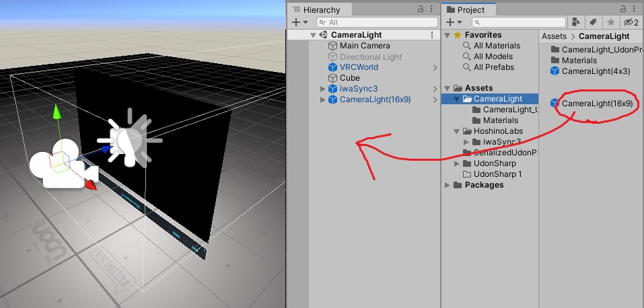Collapse the Favorites section
This screenshot has width=644, height=308.
(448, 36)
